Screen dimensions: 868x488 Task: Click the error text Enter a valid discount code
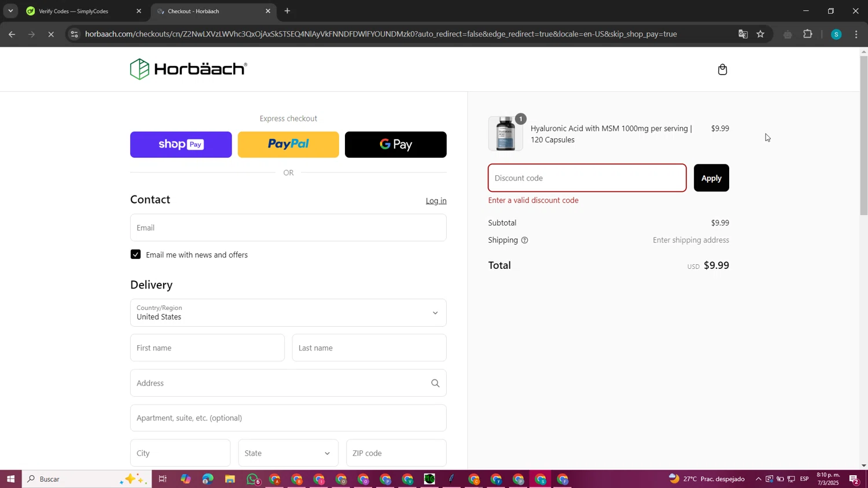pos(534,201)
